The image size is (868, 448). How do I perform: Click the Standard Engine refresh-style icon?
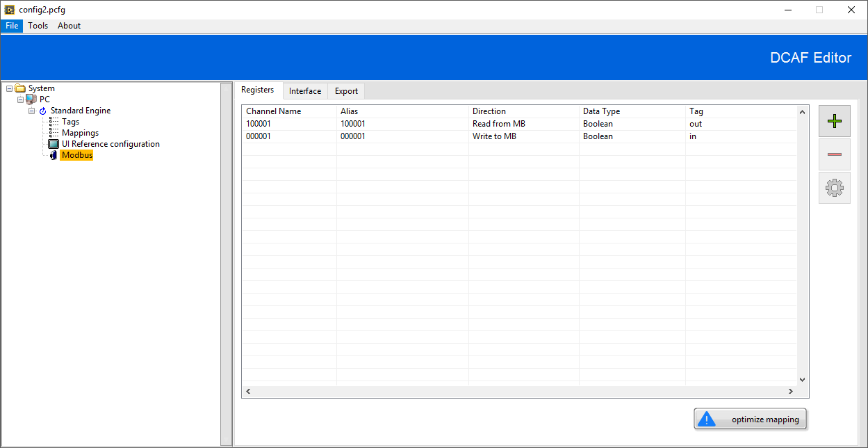42,110
